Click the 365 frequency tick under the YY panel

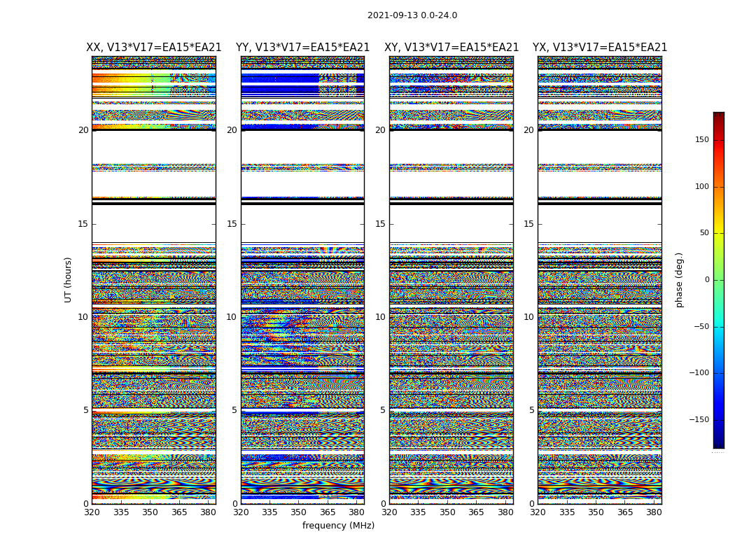[x=328, y=512]
